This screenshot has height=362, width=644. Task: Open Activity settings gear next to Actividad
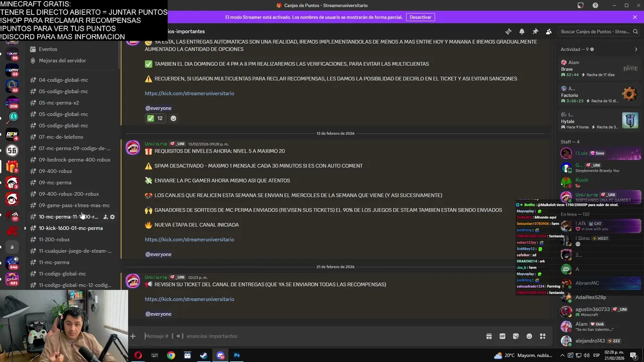click(592, 49)
